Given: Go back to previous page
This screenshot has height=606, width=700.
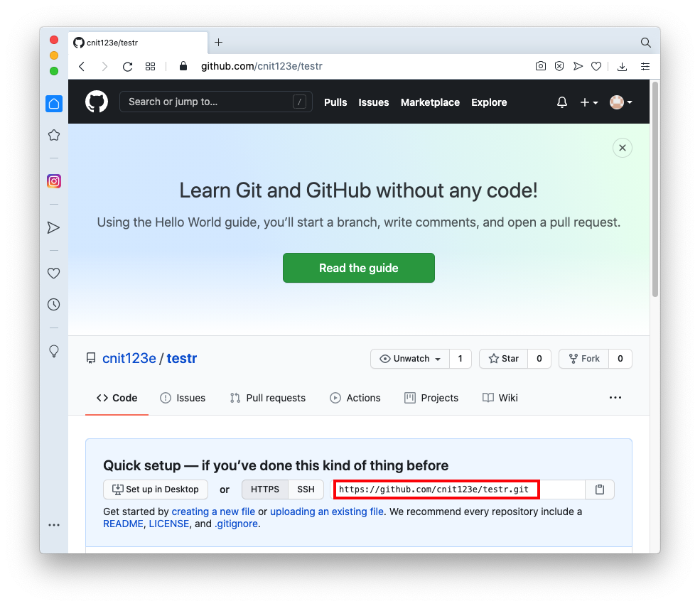Looking at the screenshot, I should coord(82,67).
